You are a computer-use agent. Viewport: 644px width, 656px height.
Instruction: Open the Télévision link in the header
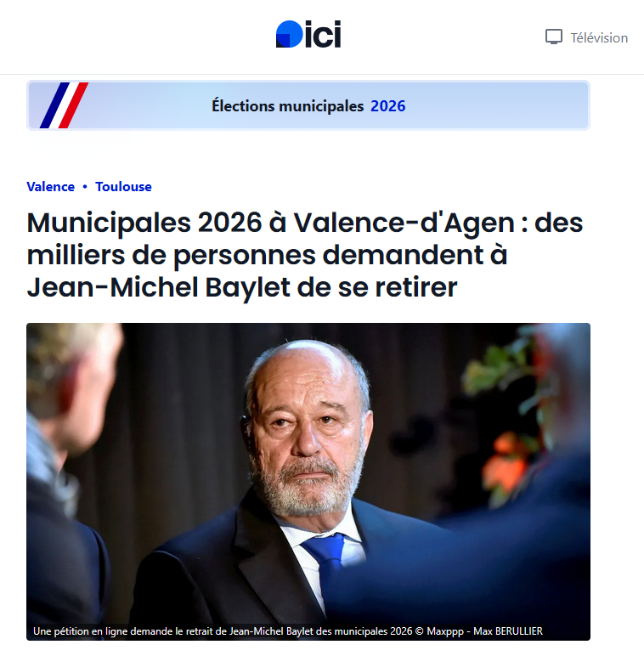[598, 37]
